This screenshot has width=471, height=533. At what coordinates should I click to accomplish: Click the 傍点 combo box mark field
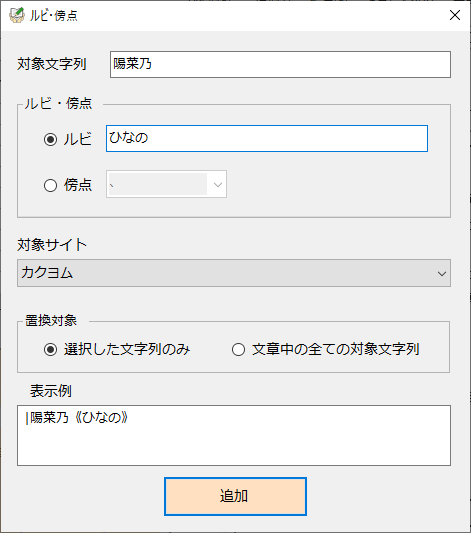point(158,184)
